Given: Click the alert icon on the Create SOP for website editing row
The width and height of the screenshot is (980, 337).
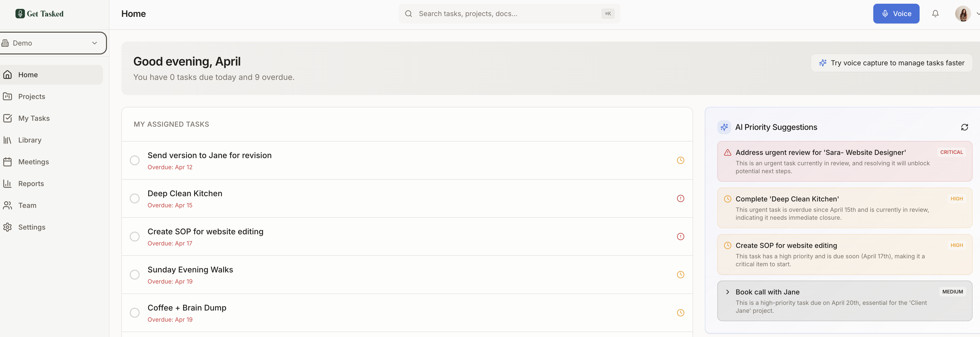Looking at the screenshot, I should (x=681, y=237).
